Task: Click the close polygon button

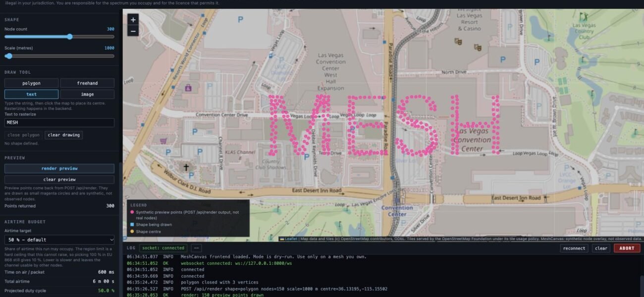Action: [24, 135]
